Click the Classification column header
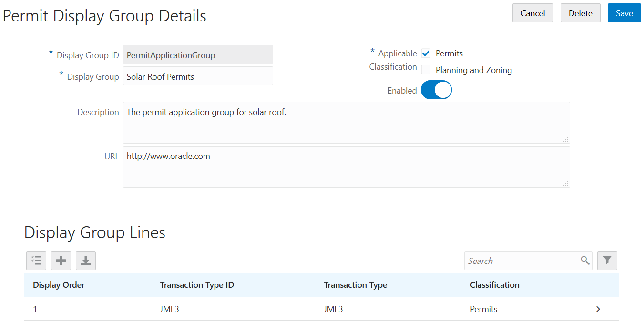 [494, 285]
